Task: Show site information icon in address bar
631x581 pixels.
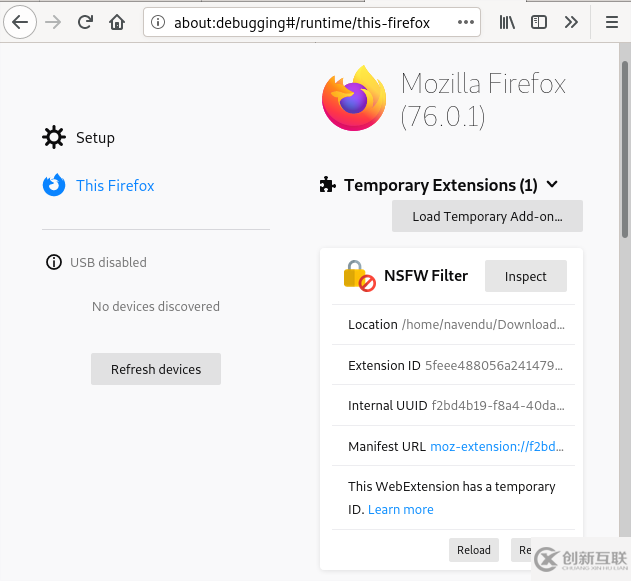Action: pyautogui.click(x=158, y=22)
